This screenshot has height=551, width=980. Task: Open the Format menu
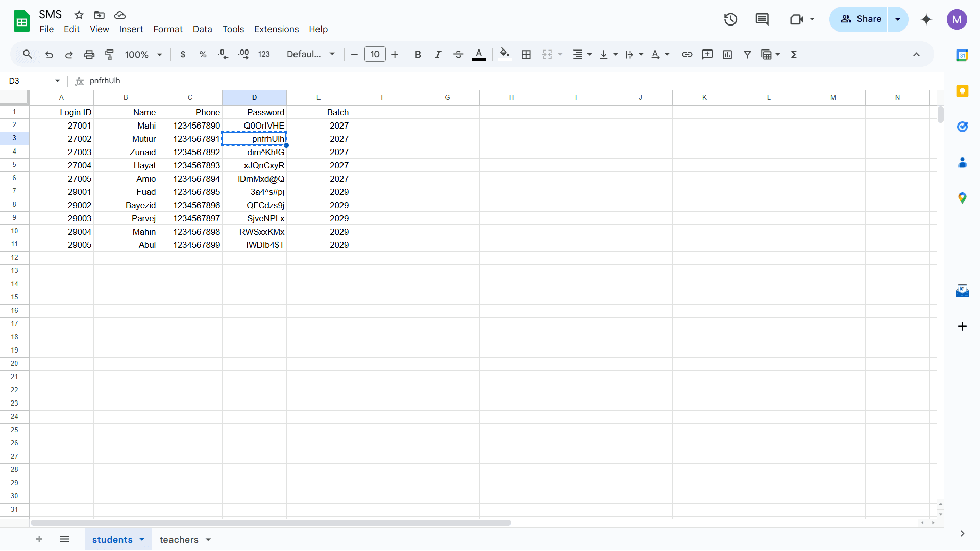point(168,29)
